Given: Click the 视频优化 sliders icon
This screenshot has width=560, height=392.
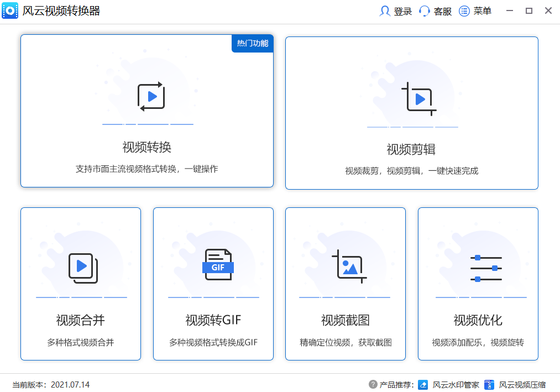Looking at the screenshot, I should (x=486, y=268).
